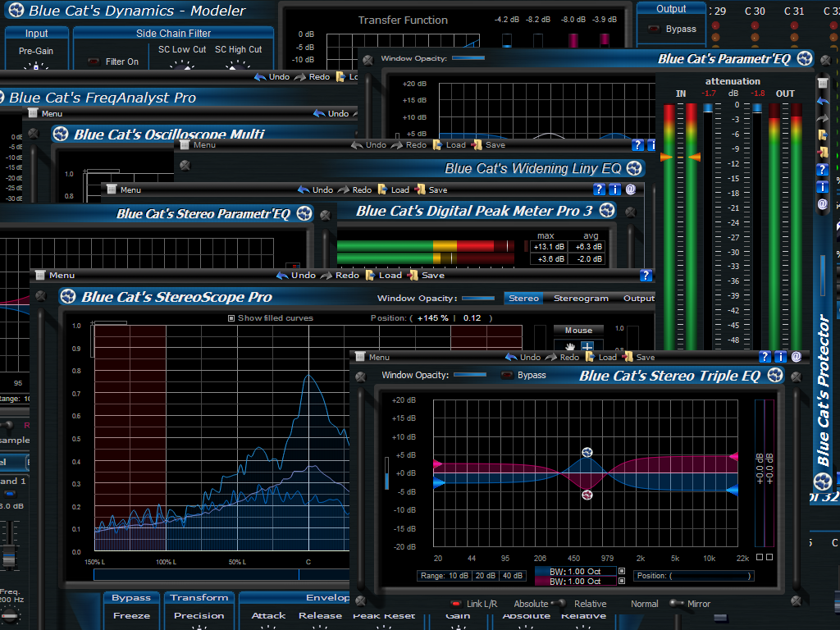The height and width of the screenshot is (630, 840).
Task: Click @ icon in Protector's vertical toolbar
Action: 822,204
